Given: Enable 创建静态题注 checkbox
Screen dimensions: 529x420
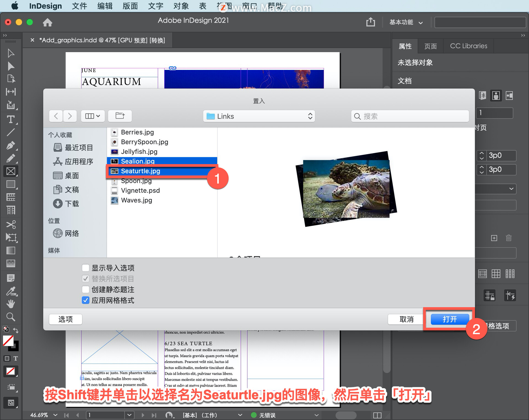Looking at the screenshot, I should [x=85, y=289].
